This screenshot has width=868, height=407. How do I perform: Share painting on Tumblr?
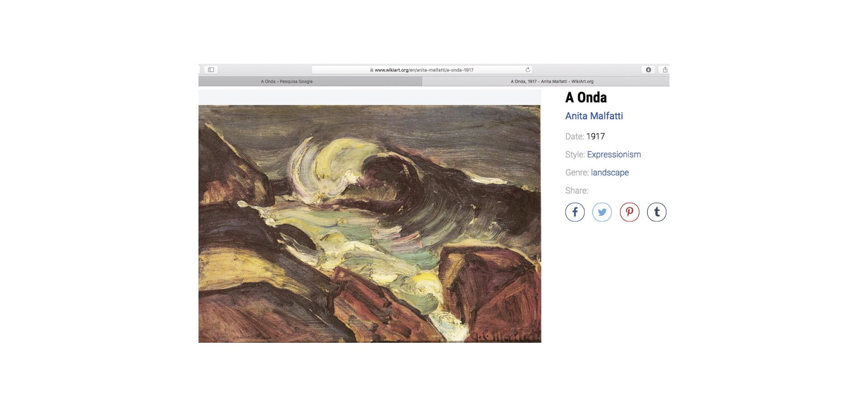[657, 212]
